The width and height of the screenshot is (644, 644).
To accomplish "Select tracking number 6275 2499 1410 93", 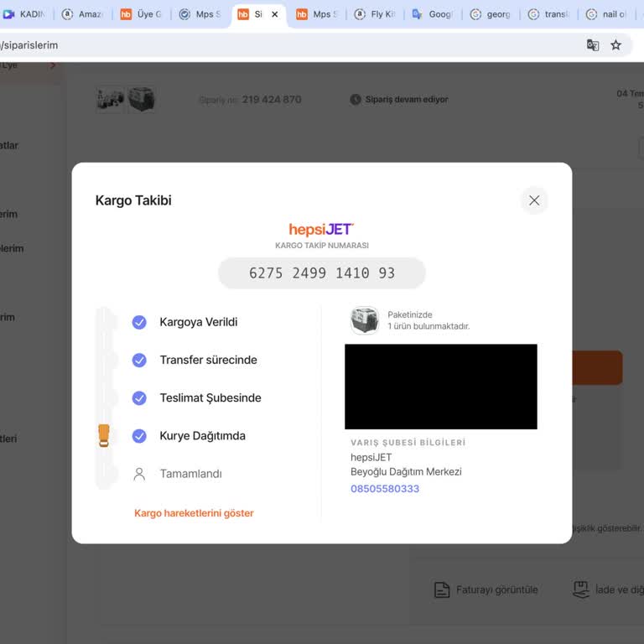I will click(322, 273).
